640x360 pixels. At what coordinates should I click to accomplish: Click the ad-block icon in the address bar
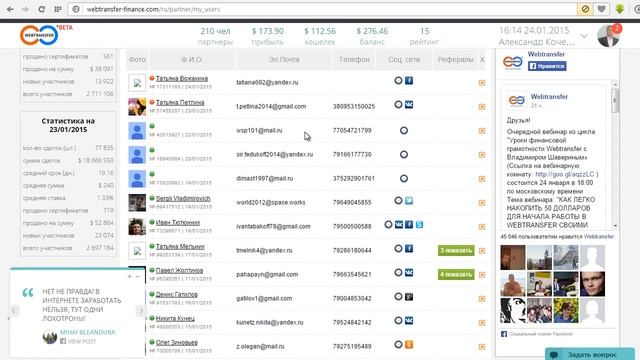pos(585,9)
